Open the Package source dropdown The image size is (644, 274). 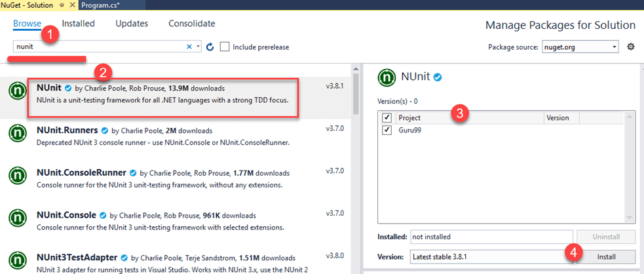pos(580,47)
